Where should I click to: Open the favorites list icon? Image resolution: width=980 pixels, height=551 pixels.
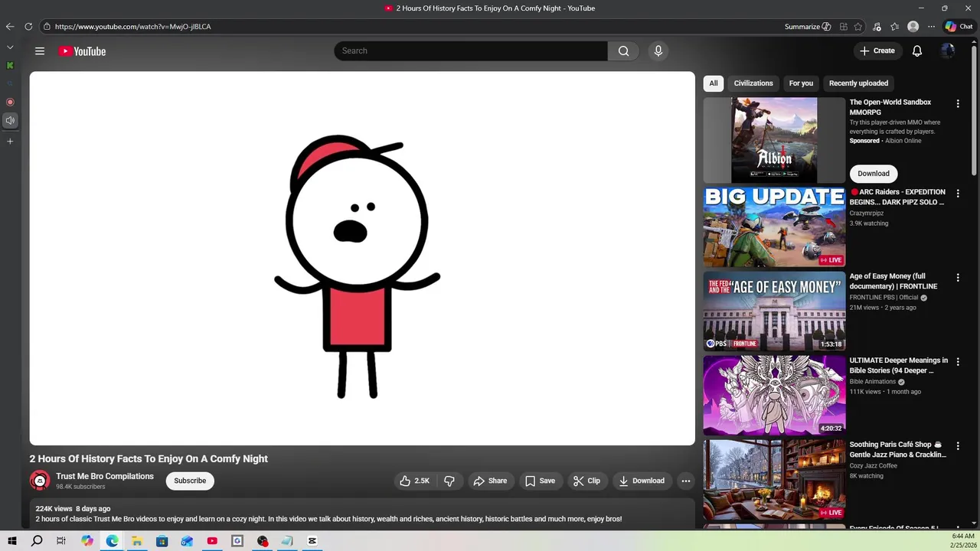tap(894, 27)
